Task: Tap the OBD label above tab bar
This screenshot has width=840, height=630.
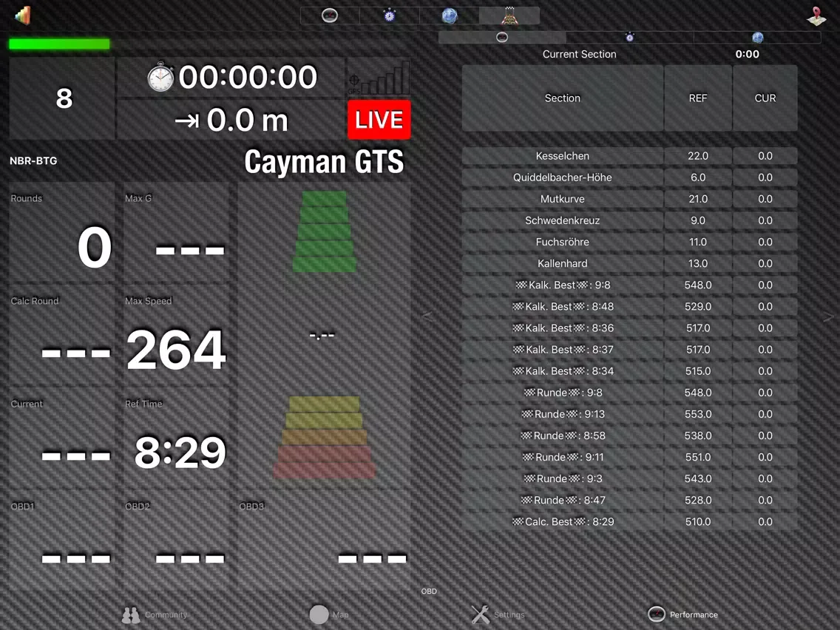Action: (429, 592)
